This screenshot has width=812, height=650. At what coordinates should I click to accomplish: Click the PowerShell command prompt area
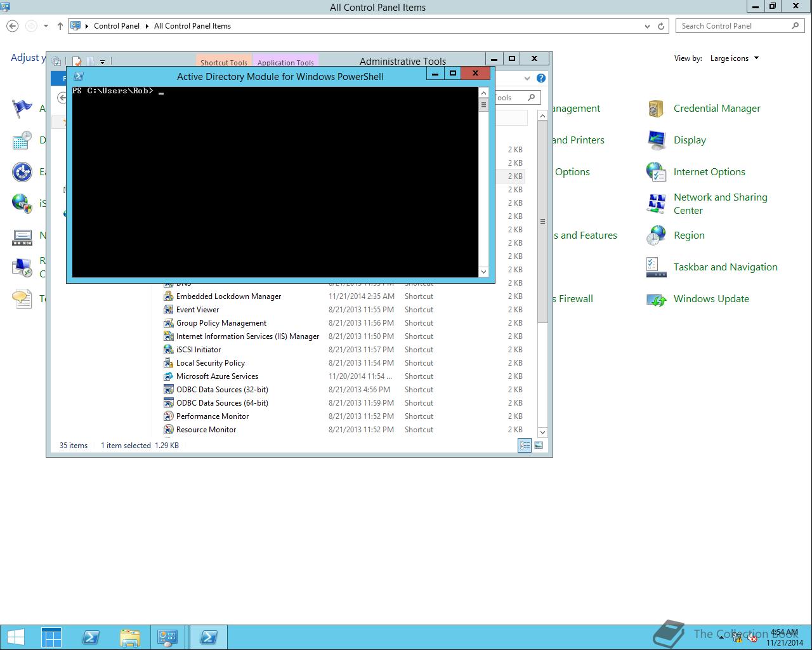click(275, 182)
